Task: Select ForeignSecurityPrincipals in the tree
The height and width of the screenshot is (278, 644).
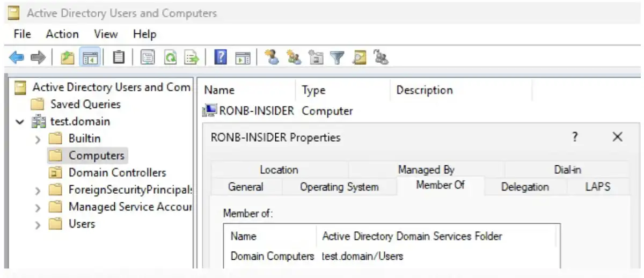Action: coord(130,190)
